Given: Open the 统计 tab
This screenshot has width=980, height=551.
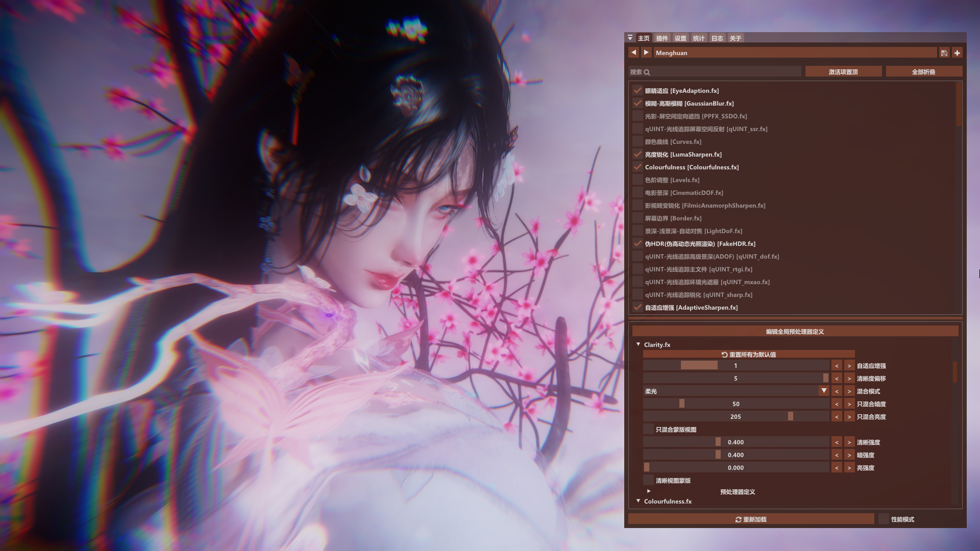Looking at the screenshot, I should point(699,38).
